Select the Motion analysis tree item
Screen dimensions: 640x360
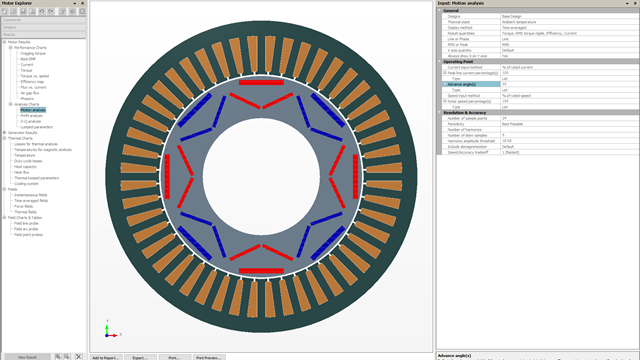click(33, 110)
